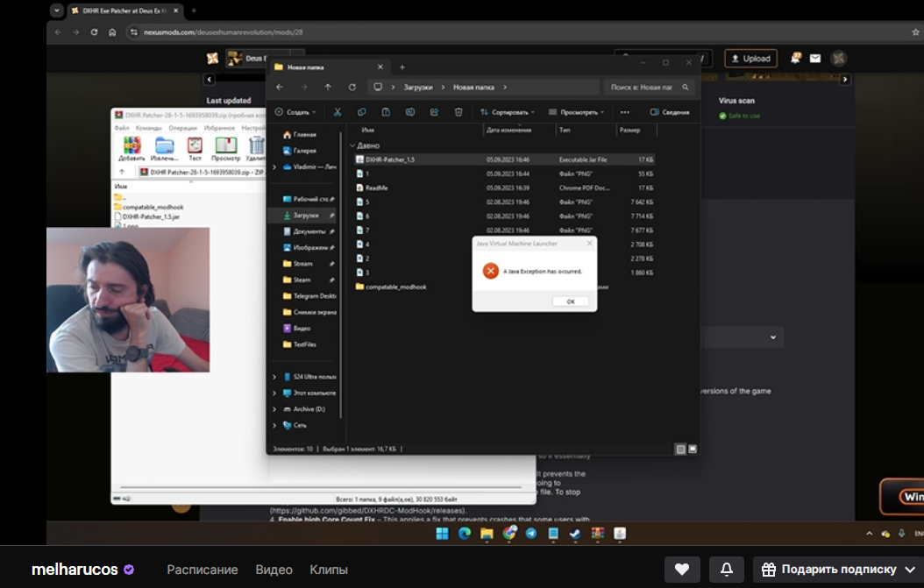The width and height of the screenshot is (924, 588).
Task: Open the Просмотреть view dropdown
Action: [577, 112]
